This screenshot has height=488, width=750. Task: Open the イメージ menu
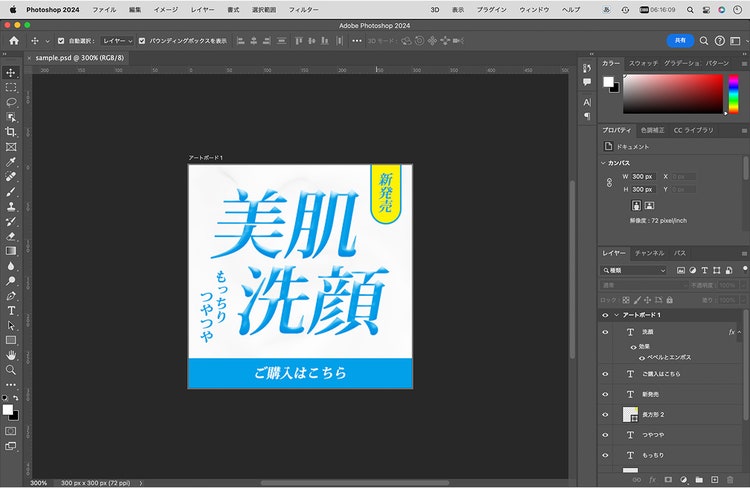tap(166, 10)
